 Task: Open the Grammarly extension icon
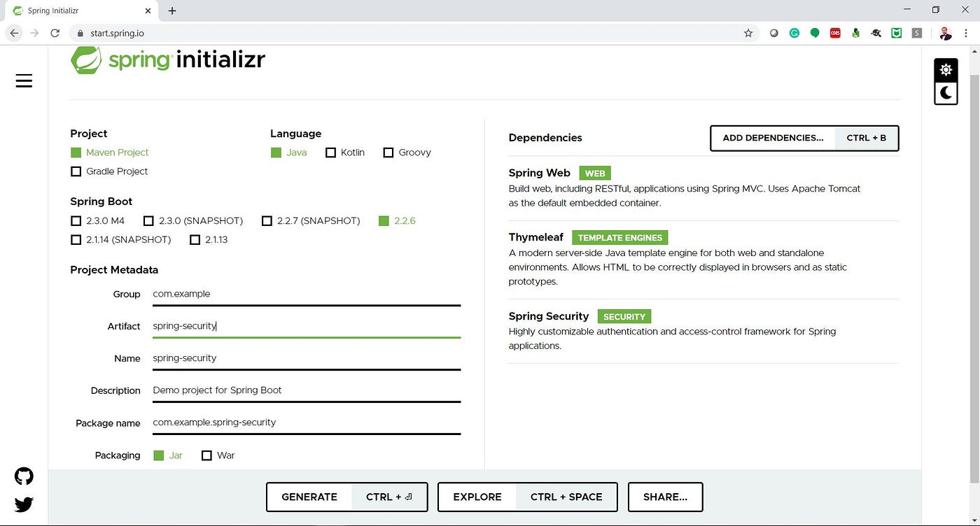pyautogui.click(x=794, y=33)
